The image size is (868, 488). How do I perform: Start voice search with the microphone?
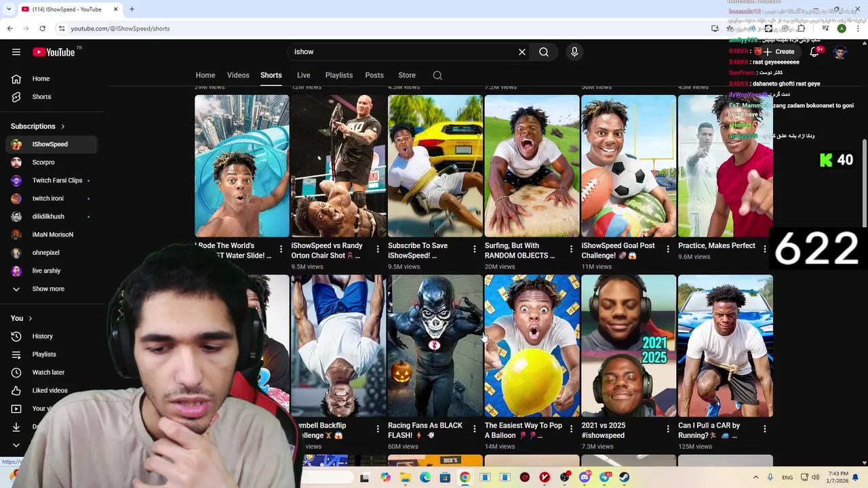coord(574,52)
